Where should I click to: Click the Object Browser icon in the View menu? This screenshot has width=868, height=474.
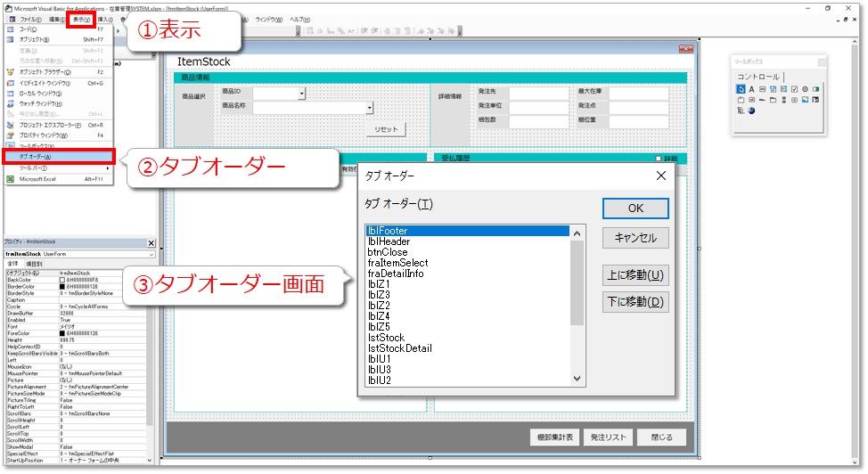pos(10,72)
